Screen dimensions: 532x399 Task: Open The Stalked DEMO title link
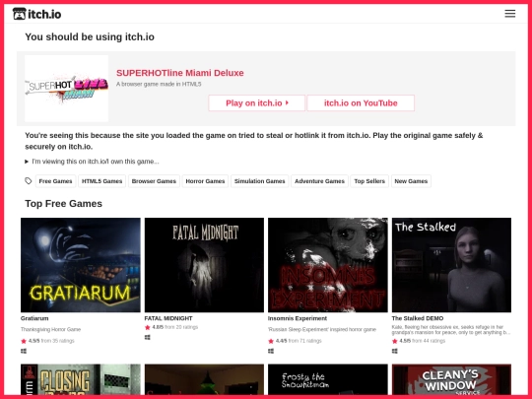[x=418, y=318]
